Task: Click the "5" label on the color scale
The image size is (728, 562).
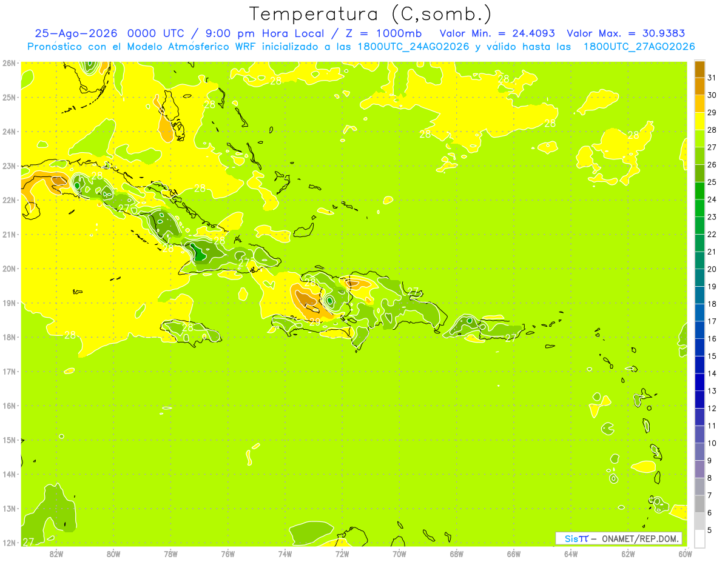Action: click(710, 530)
